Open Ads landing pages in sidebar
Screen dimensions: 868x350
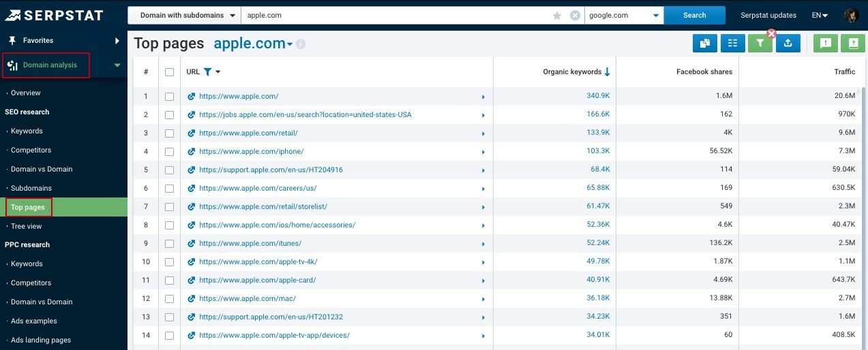41,340
